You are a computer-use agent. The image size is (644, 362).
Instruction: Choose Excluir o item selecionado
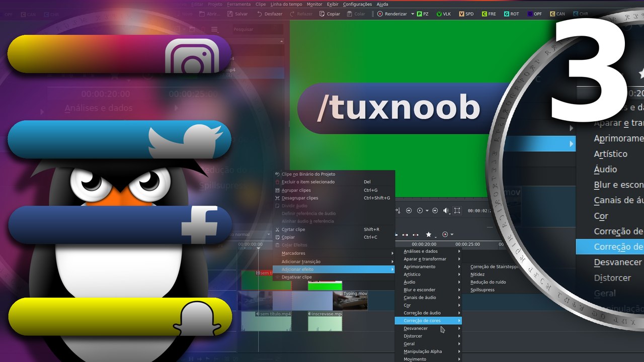pyautogui.click(x=333, y=182)
